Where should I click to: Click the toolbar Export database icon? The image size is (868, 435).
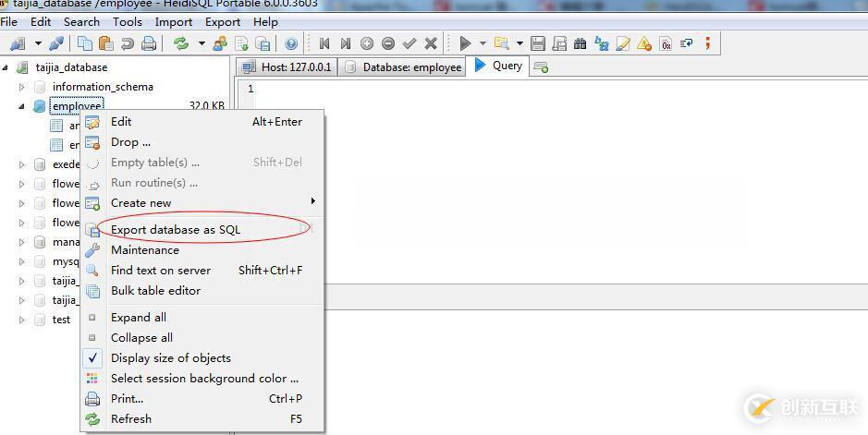coord(263,43)
